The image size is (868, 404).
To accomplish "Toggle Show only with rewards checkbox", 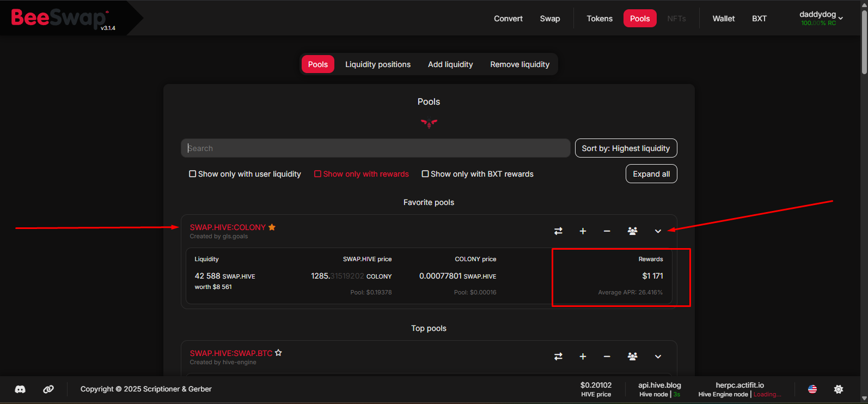I will pos(362,174).
